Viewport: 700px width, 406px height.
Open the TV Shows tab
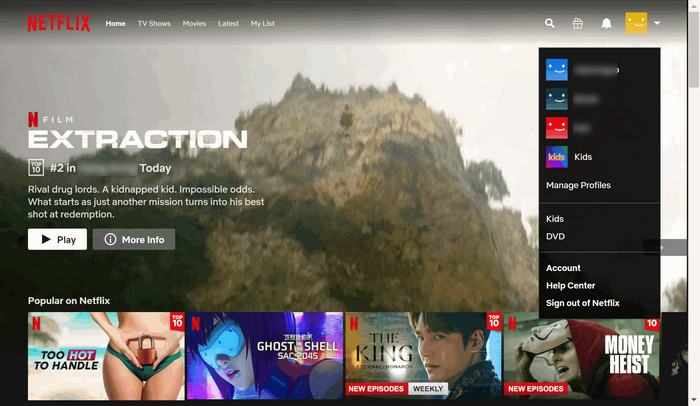[x=154, y=23]
